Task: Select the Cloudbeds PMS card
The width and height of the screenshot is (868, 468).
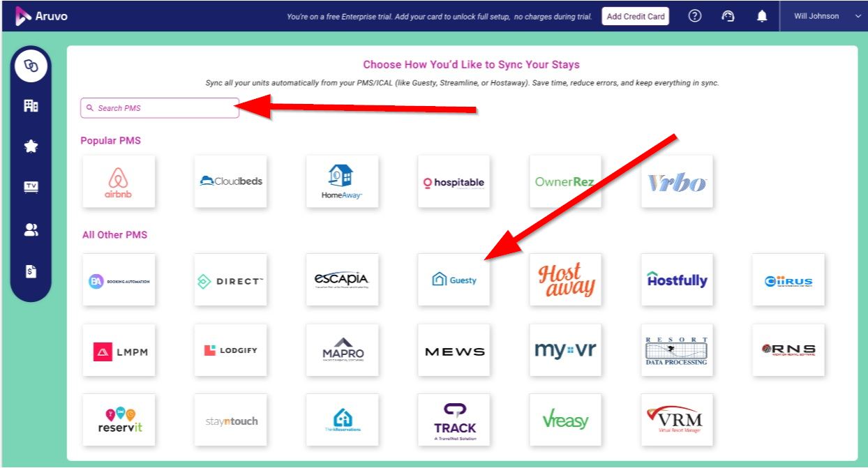Action: (x=231, y=181)
